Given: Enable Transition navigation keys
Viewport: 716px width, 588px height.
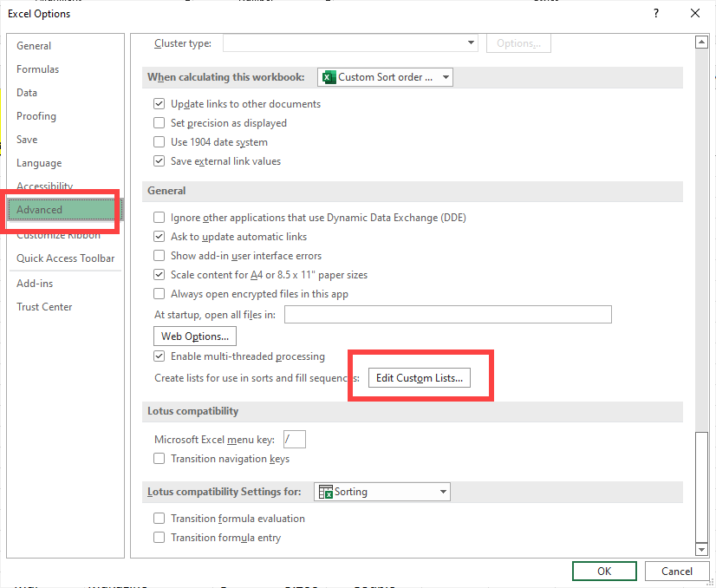Looking at the screenshot, I should 159,458.
